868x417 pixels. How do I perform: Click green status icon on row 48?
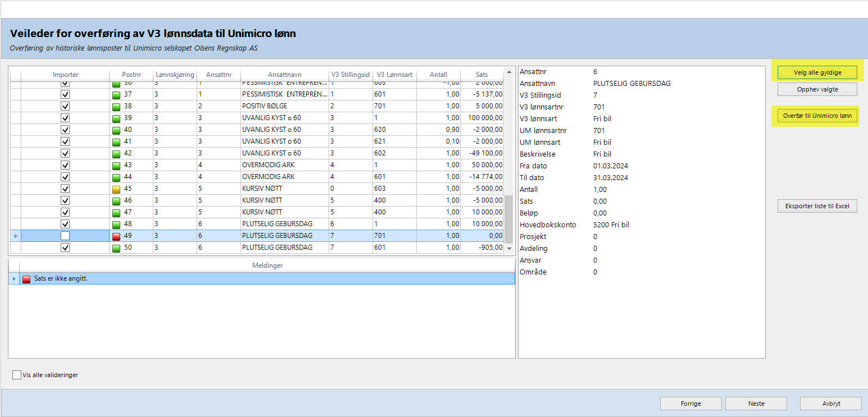click(116, 224)
